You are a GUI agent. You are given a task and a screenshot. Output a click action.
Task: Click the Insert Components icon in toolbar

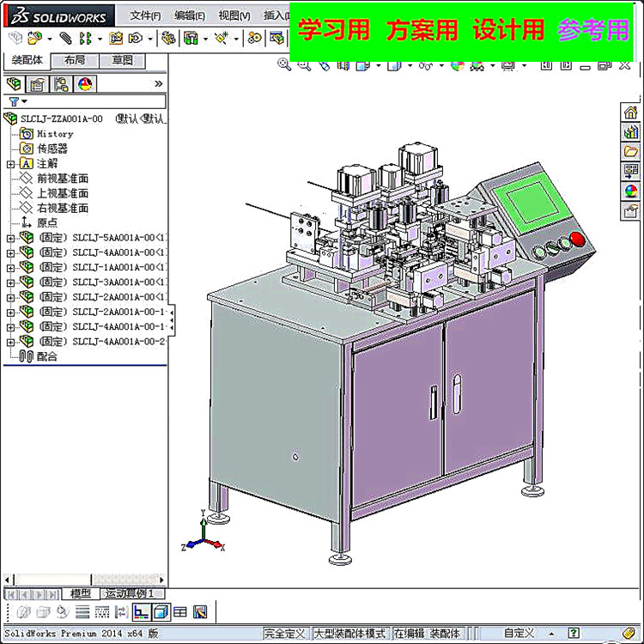(34, 38)
